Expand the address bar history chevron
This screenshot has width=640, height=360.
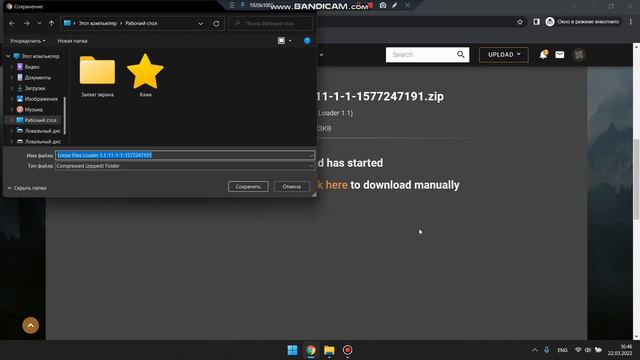coord(200,24)
